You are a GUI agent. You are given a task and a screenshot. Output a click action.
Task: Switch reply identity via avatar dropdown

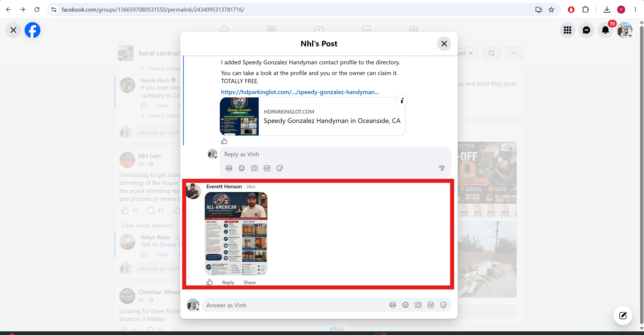[212, 154]
